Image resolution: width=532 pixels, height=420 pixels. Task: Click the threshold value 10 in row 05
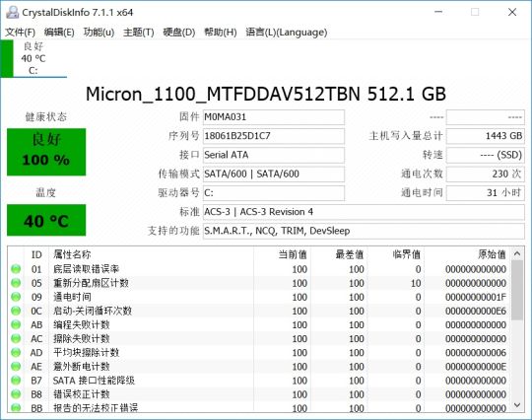point(416,284)
